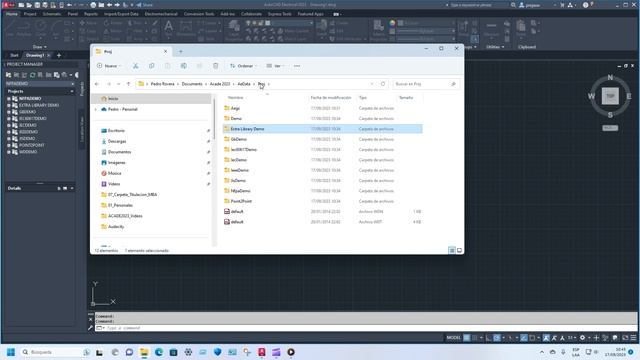Open AutoCAD Electrical icon in the taskbar
The image size is (640, 360).
pos(262,352)
